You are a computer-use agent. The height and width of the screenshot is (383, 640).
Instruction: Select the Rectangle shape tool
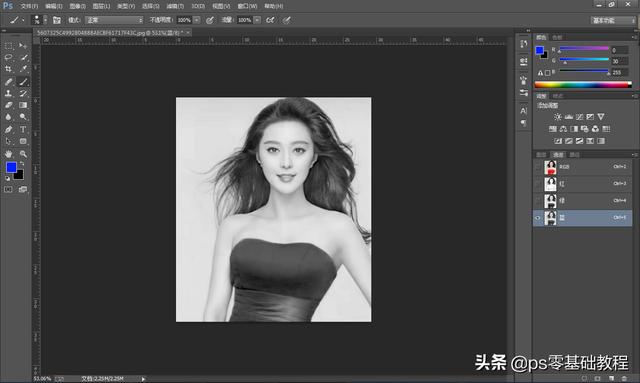point(23,141)
